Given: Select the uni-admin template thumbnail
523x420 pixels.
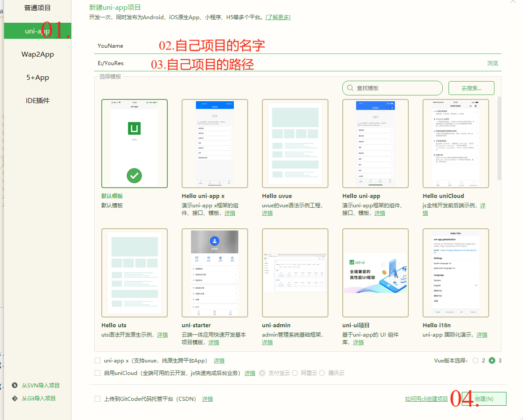Looking at the screenshot, I should (x=295, y=272).
